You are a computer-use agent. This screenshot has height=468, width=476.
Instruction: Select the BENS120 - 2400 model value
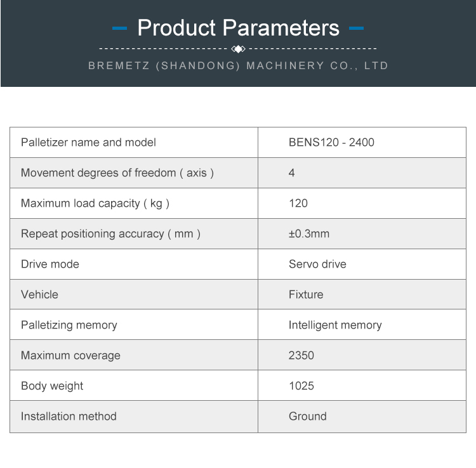click(x=331, y=142)
